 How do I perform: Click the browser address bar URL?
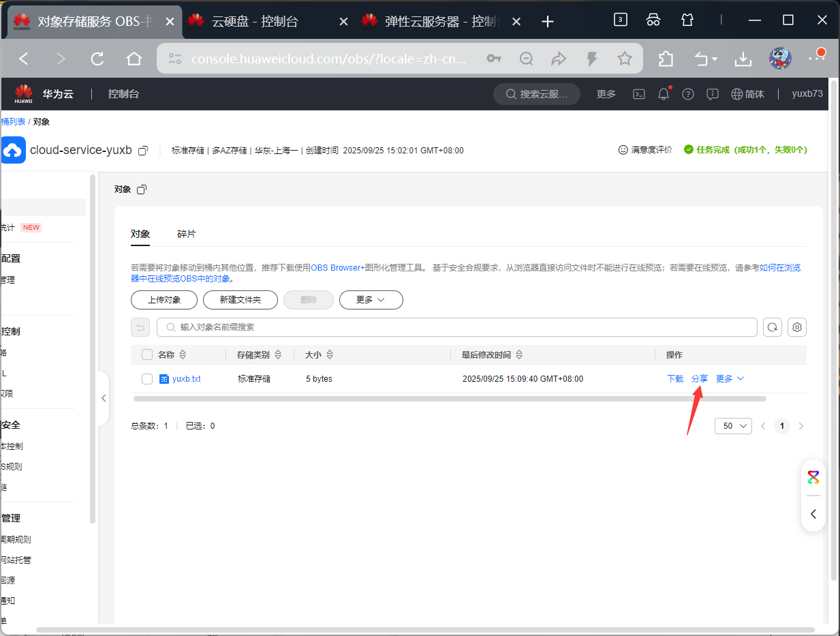(329, 59)
